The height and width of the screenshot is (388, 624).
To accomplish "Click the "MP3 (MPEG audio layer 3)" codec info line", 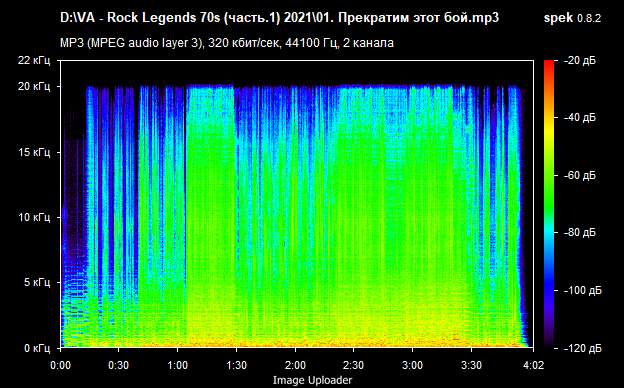I will (227, 43).
